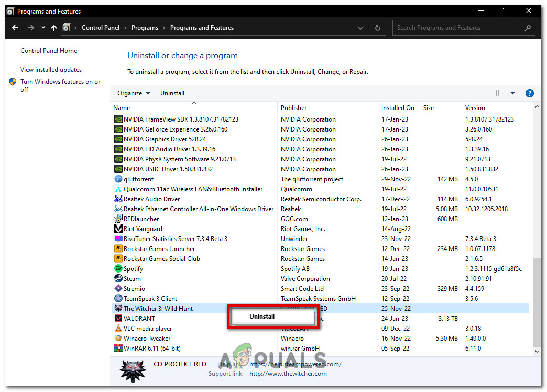Click the TeamSpeak 3 Client icon
Viewport: 547px width, 392px height.
click(x=118, y=298)
